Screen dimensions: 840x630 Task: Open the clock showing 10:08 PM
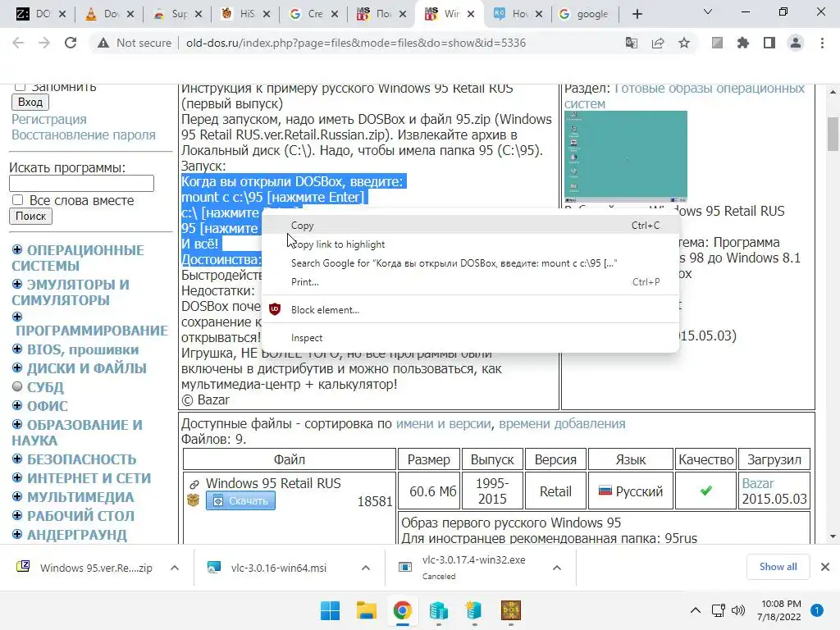(779, 610)
